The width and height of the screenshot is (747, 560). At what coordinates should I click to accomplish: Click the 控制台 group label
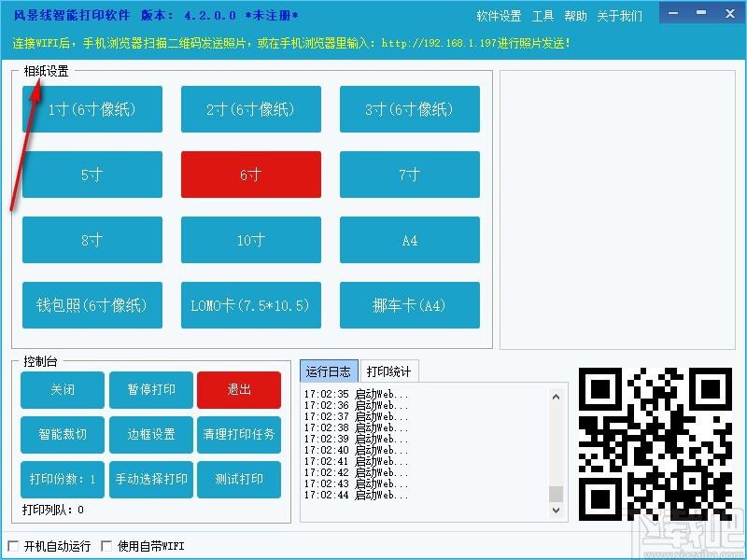click(x=40, y=361)
